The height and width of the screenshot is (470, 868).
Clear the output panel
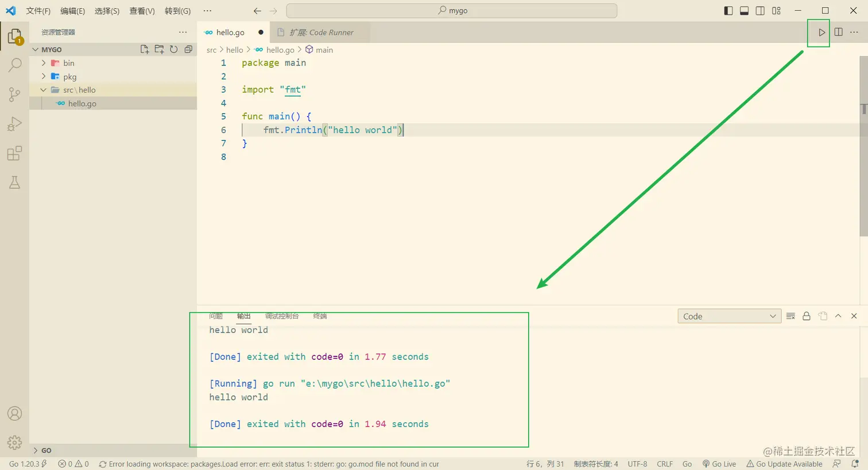(x=790, y=316)
